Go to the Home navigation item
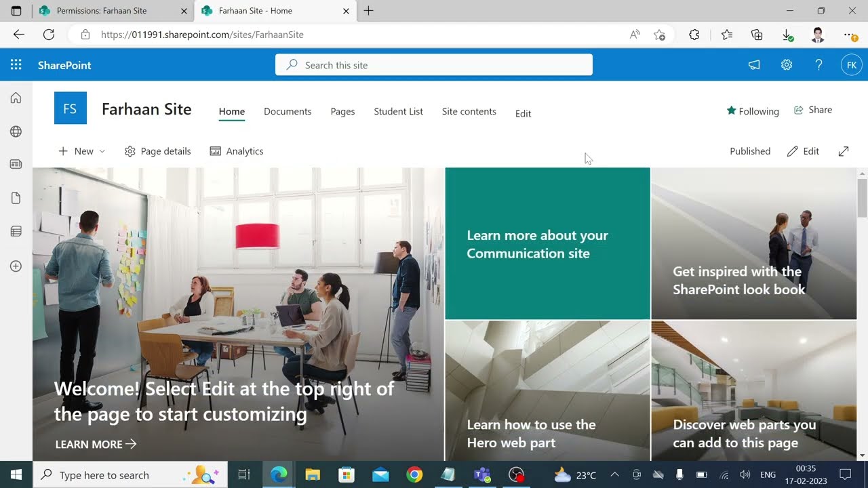868x488 pixels. [232, 112]
